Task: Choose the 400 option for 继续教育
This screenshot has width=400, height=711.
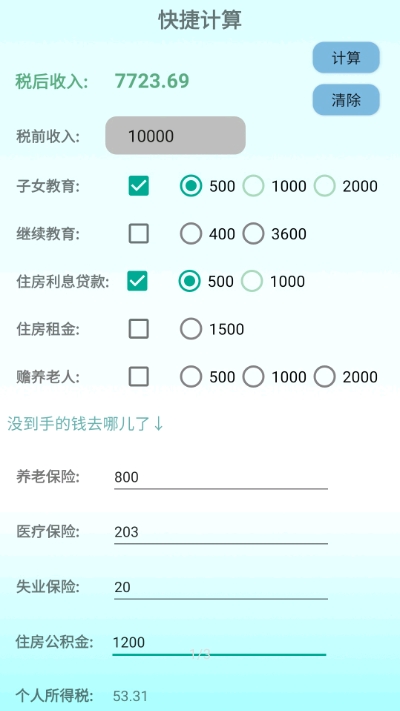Action: [208, 234]
